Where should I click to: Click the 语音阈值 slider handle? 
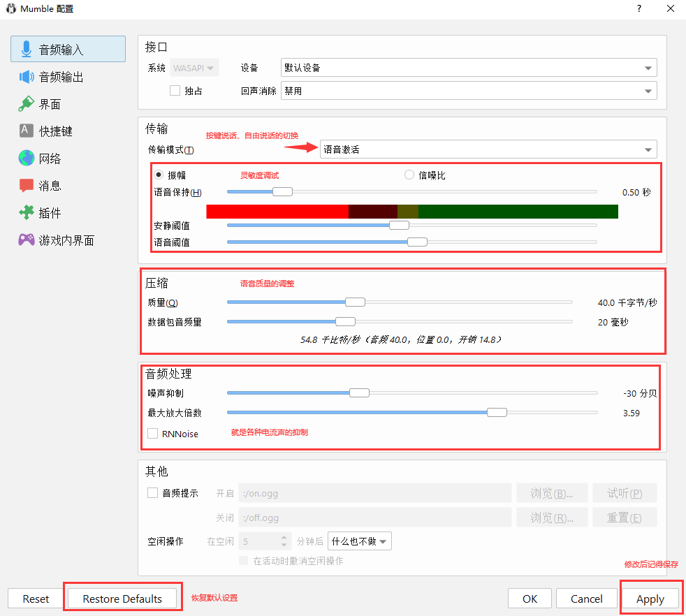click(x=417, y=242)
